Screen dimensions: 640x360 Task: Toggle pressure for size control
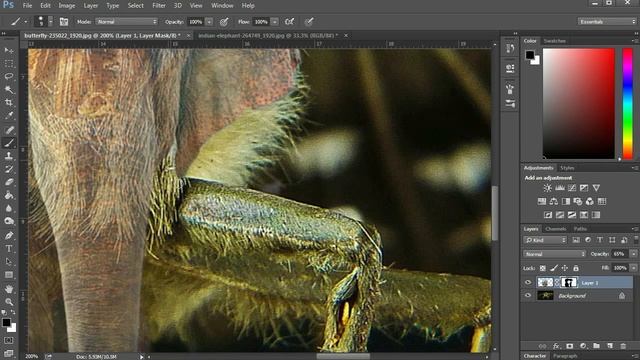tap(309, 22)
